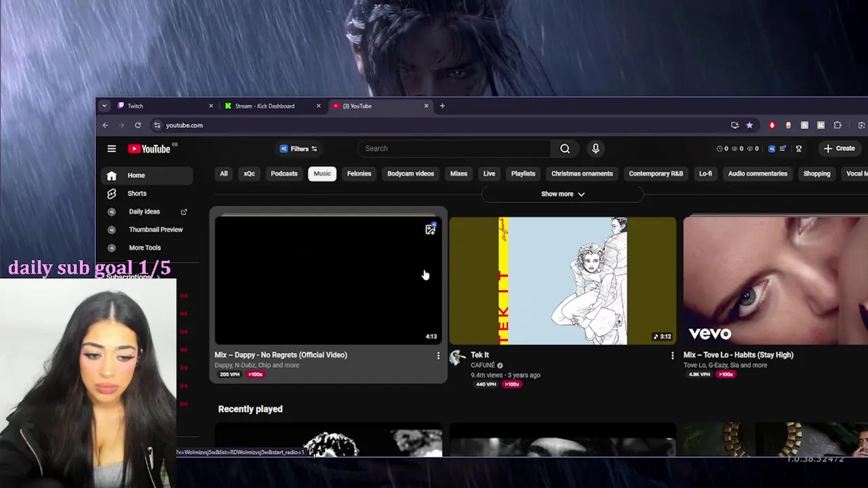Screen dimensions: 868x488
Task: Click the CAFUNÉ channel avatar
Action: [x=458, y=358]
